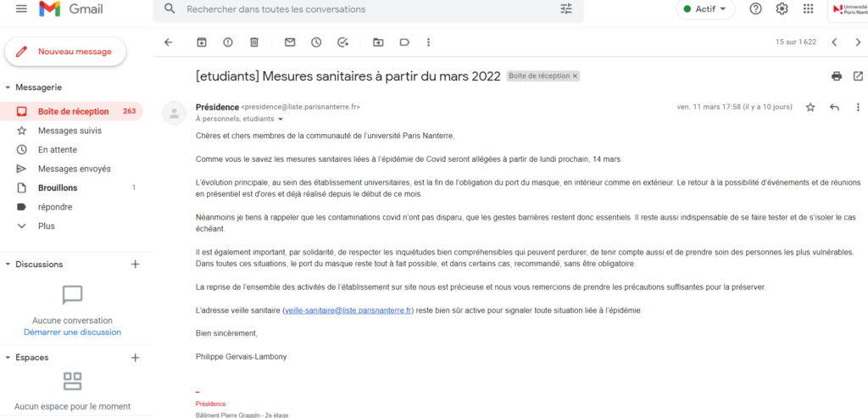Open Boîte de réception folder

coord(71,111)
